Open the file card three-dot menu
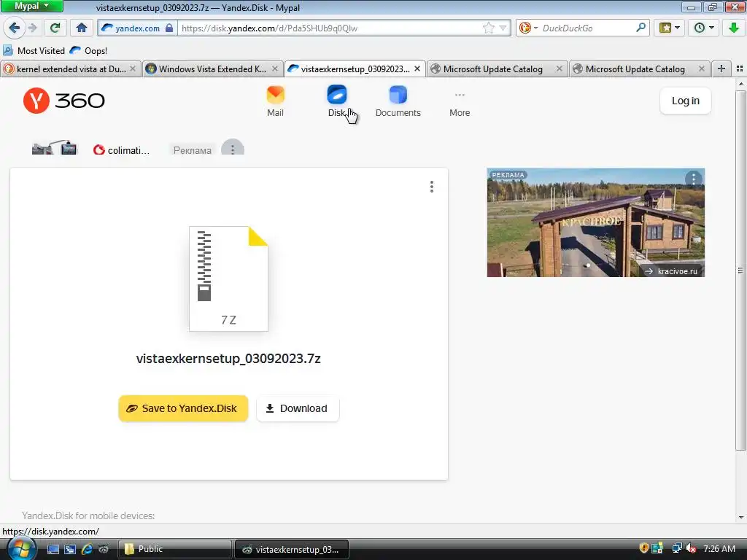This screenshot has width=747, height=560. coord(432,186)
